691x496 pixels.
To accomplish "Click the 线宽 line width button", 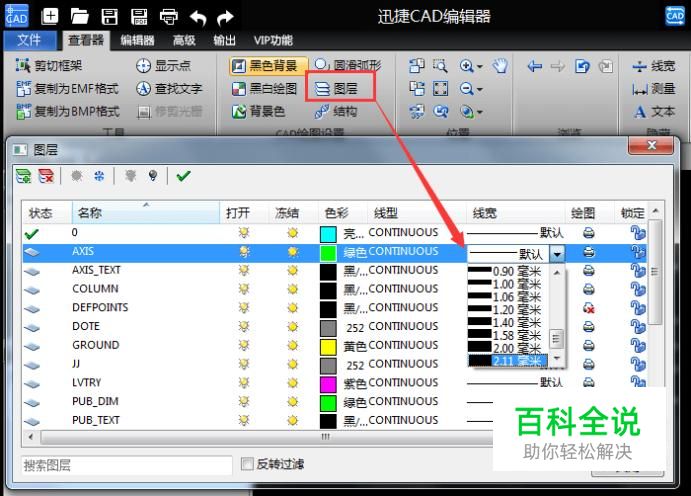I will 654,66.
